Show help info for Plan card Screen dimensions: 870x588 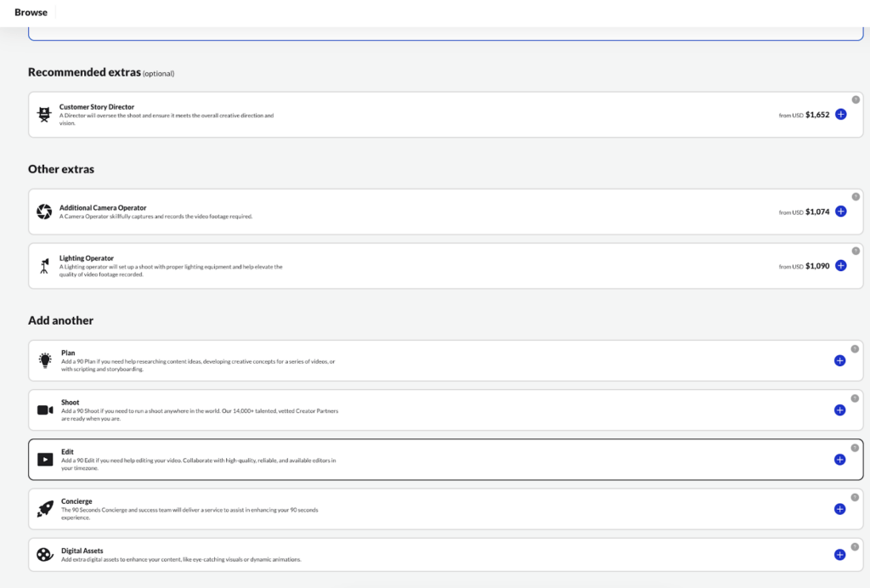click(x=855, y=348)
